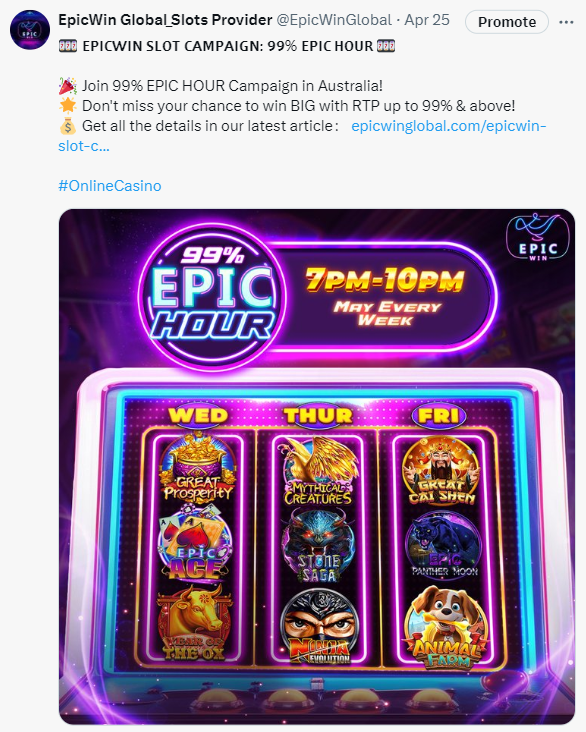The width and height of the screenshot is (586, 732).
Task: Select the Epic Ace game icon
Action: [x=195, y=543]
